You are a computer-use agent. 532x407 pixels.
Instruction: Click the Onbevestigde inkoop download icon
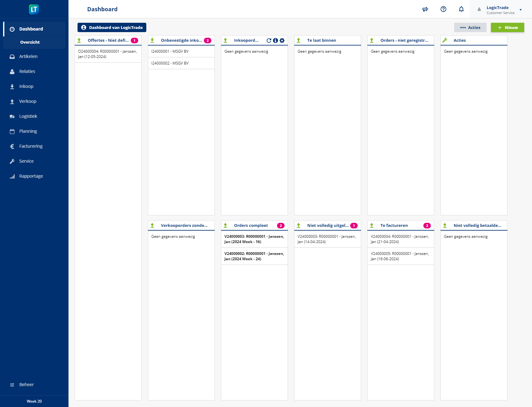pyautogui.click(x=152, y=40)
